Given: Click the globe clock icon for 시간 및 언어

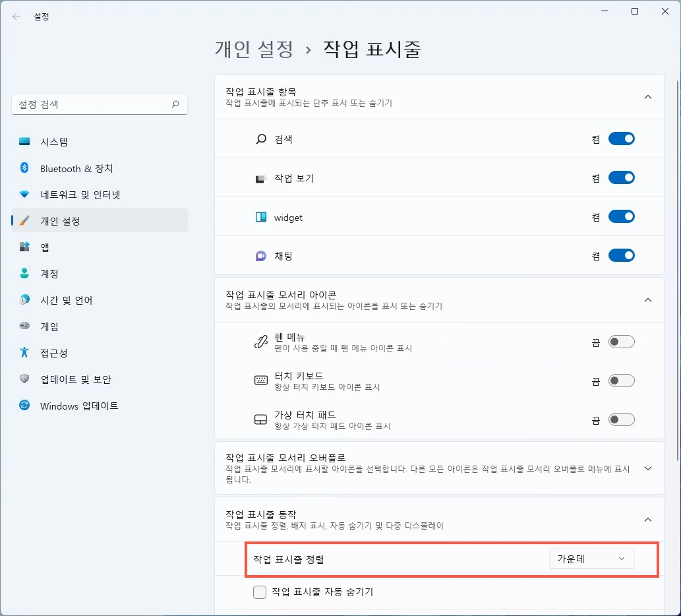Looking at the screenshot, I should [24, 299].
